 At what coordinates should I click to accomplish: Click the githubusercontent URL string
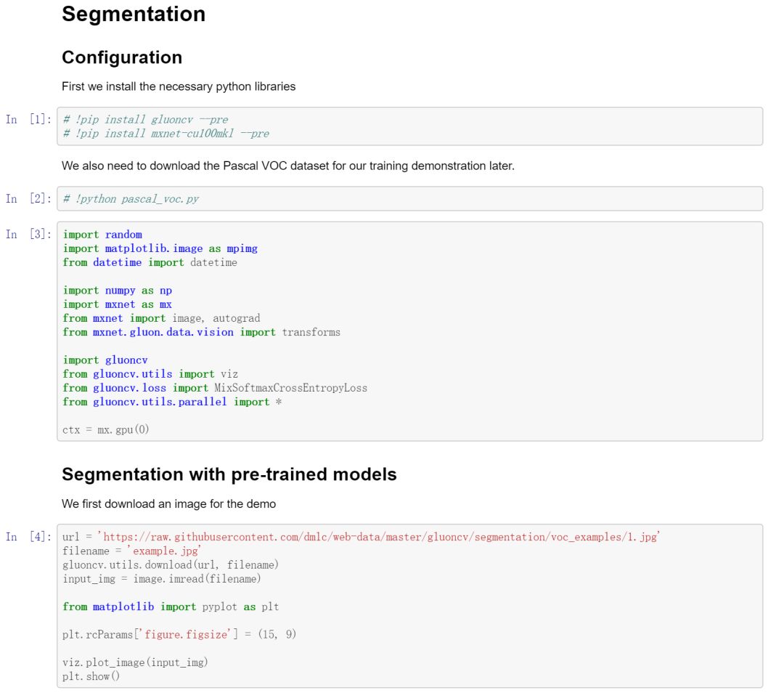[381, 538]
